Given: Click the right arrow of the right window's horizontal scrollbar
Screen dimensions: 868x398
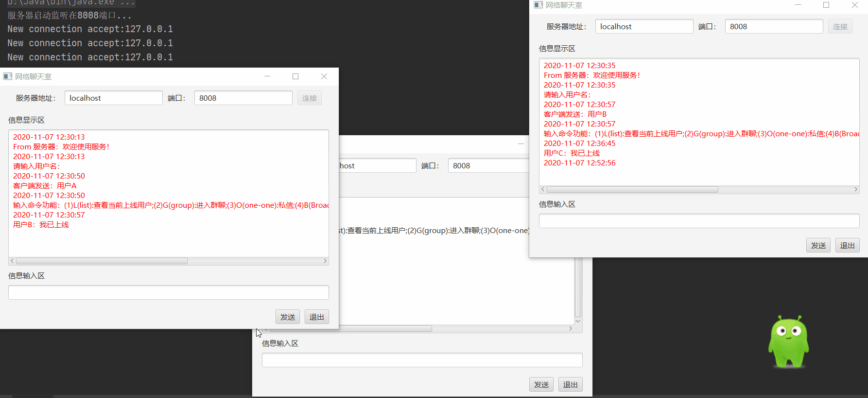Looking at the screenshot, I should pos(856,190).
